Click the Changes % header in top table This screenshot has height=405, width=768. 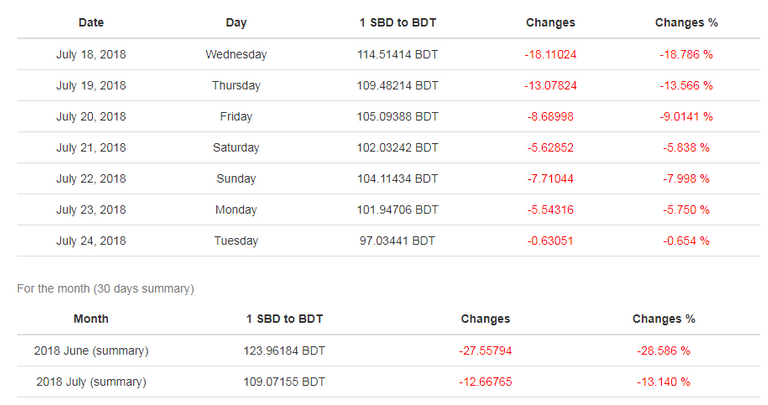pyautogui.click(x=686, y=23)
